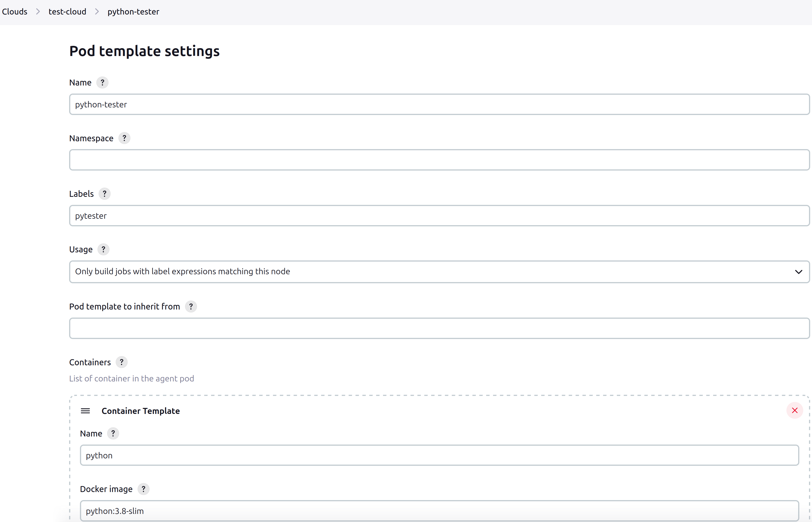Viewport: 812px width, 522px height.
Task: Delete the Container Template with red X
Action: [794, 410]
